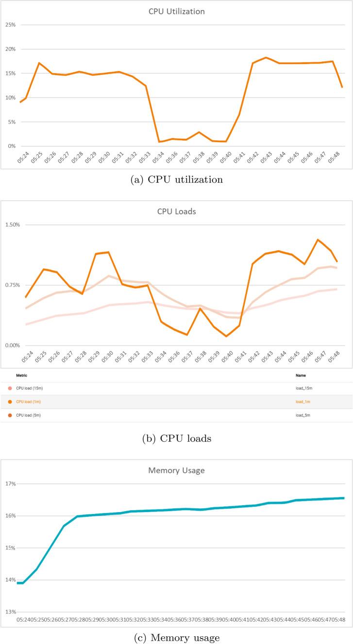This screenshot has width=353, height=644.
Task: Select the CPU load (5m) metric label
Action: coord(25,415)
